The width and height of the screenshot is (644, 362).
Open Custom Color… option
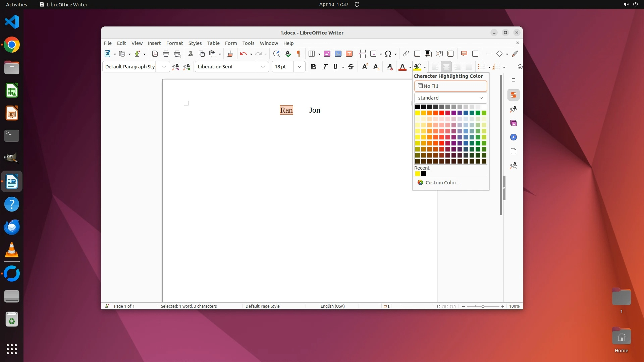coord(443,183)
